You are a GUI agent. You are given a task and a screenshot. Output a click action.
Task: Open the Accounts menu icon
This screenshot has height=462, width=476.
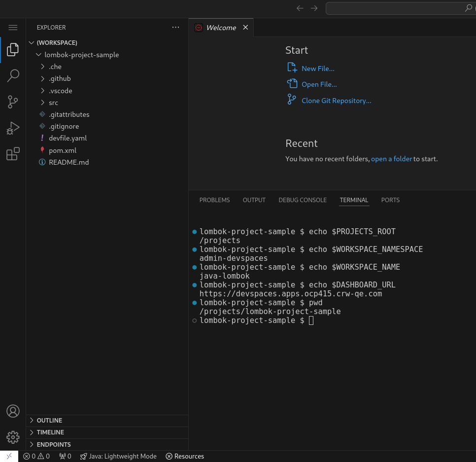click(x=13, y=411)
